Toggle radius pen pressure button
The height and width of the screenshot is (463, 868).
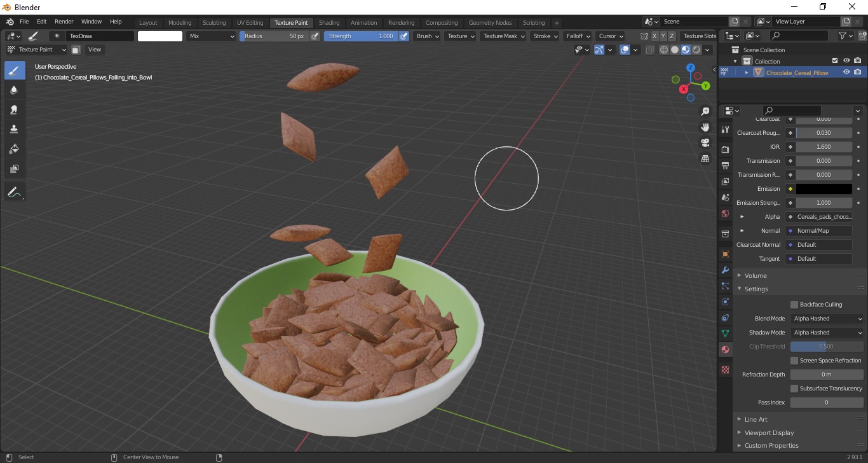(x=315, y=36)
